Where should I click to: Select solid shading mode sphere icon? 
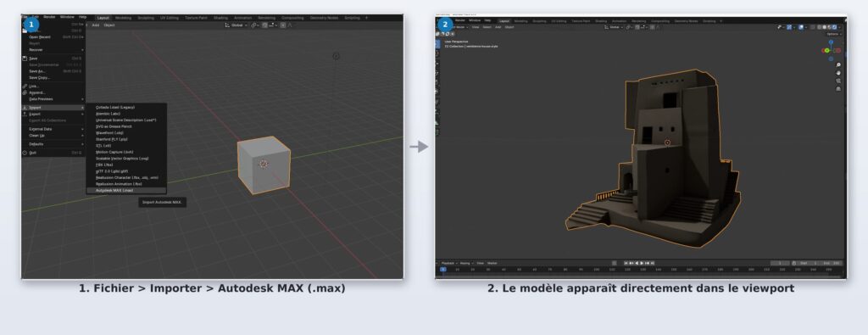[x=824, y=27]
